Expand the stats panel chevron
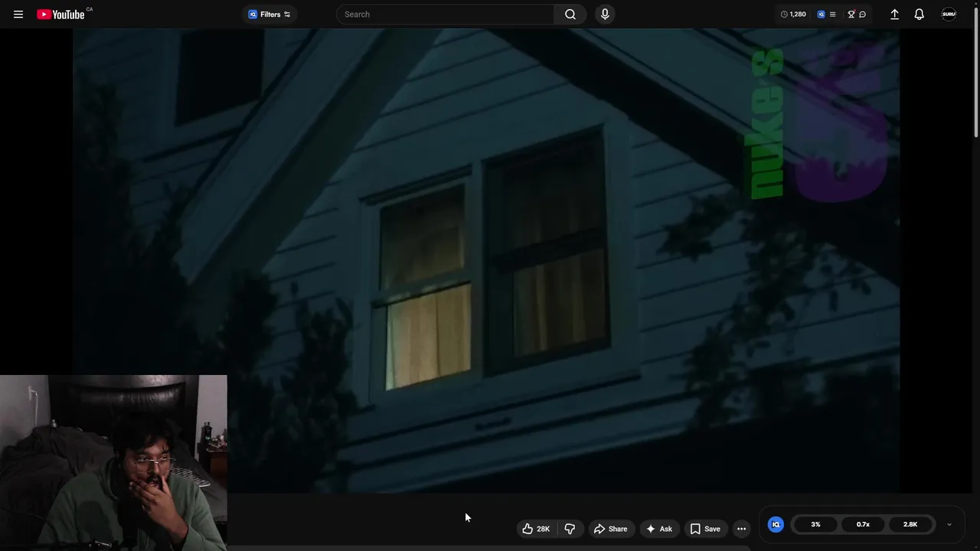This screenshot has height=551, width=980. pos(949,524)
